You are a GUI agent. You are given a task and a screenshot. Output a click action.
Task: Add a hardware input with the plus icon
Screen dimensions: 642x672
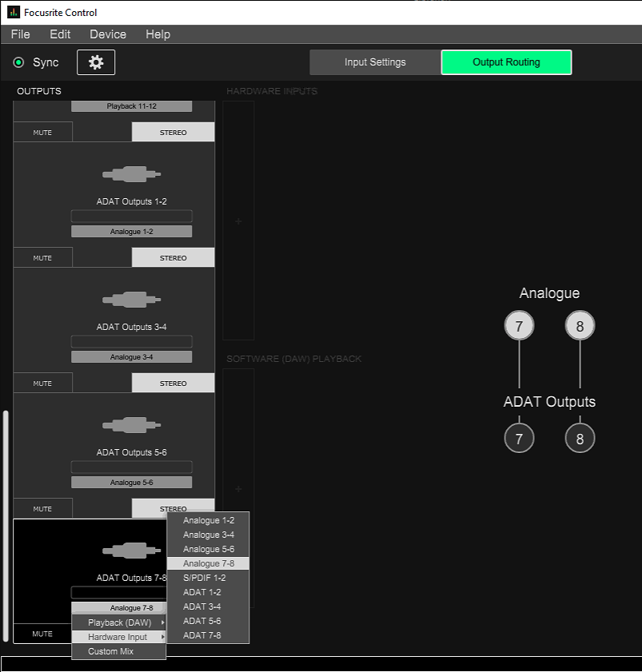(238, 221)
